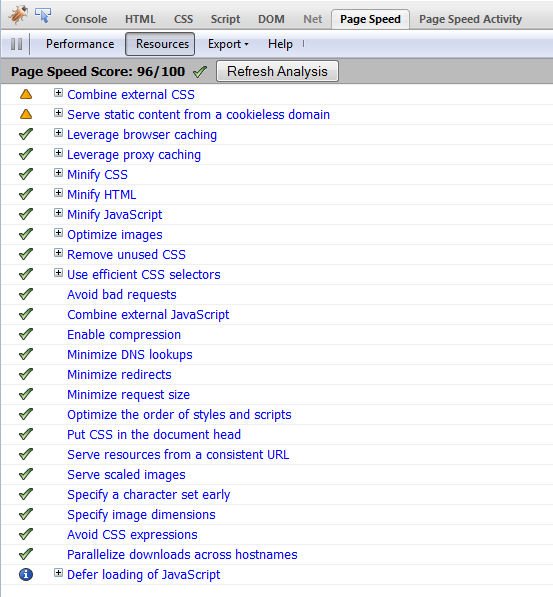Click checkmark icon beside Optimize images
This screenshot has width=553, height=597.
click(x=26, y=234)
